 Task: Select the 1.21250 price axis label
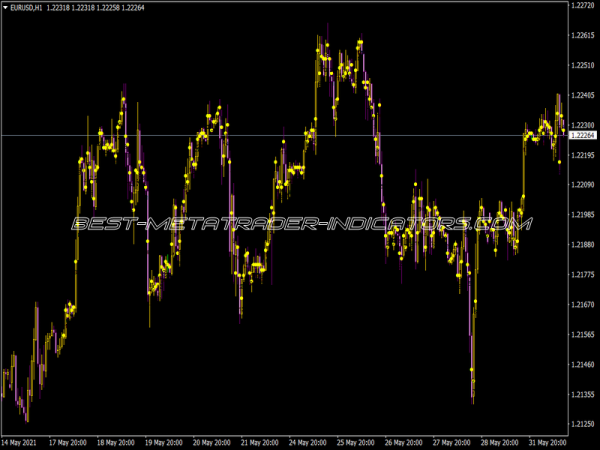coord(581,423)
